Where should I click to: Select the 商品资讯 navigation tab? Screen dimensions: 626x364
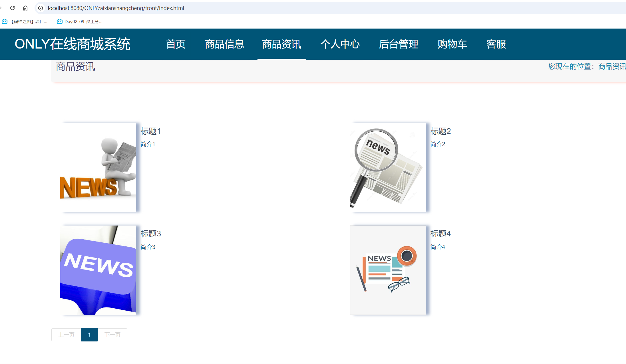coord(281,44)
